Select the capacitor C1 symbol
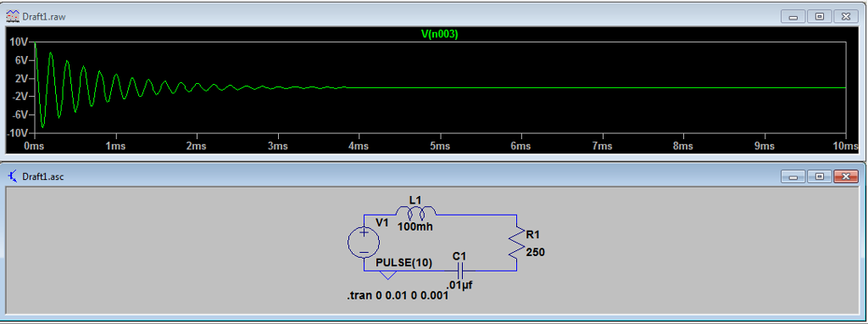The image size is (868, 324). (x=459, y=271)
